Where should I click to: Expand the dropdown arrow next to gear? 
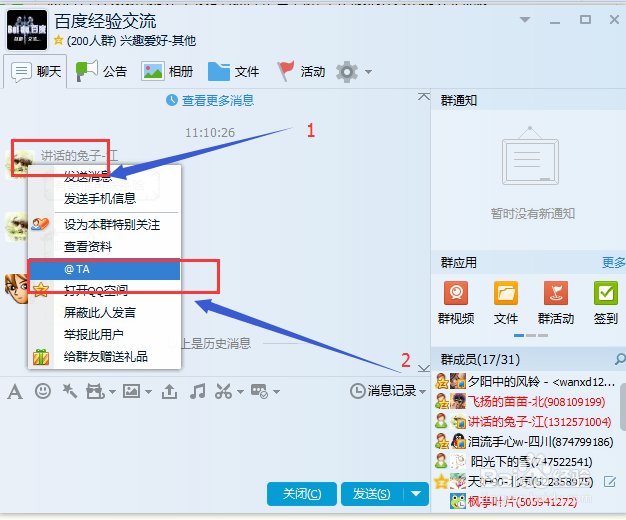pos(368,72)
